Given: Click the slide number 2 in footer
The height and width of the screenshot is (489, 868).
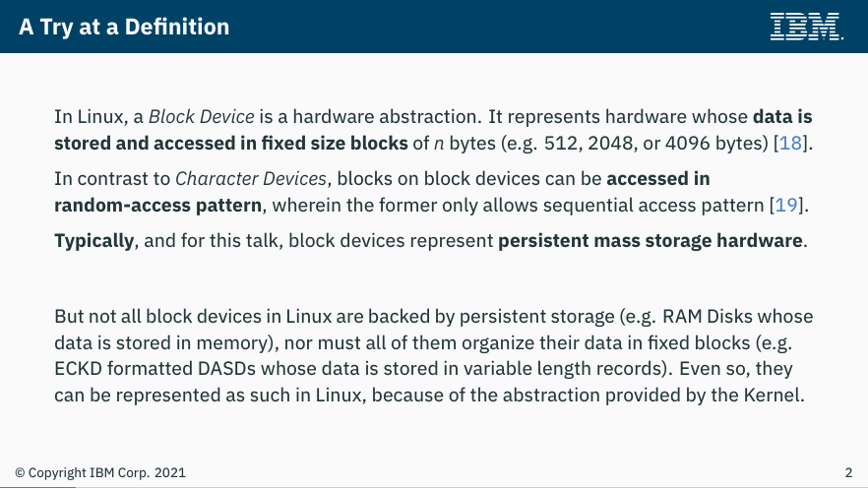Looking at the screenshot, I should (x=848, y=472).
